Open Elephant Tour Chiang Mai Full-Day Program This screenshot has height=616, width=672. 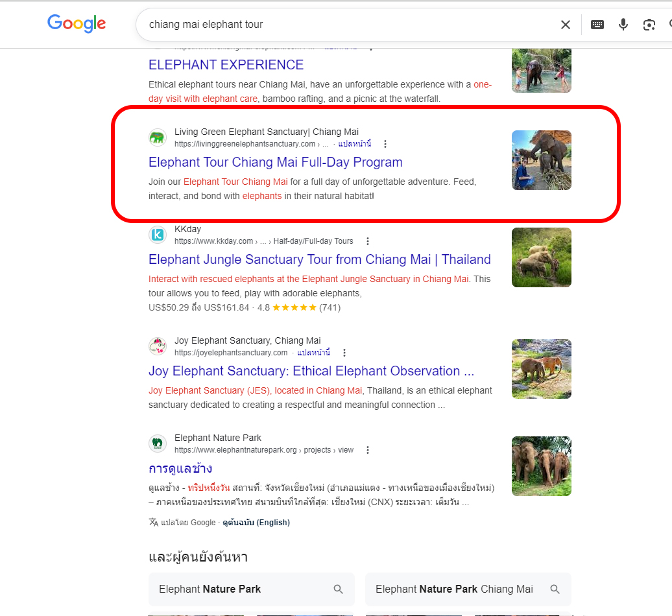(x=275, y=162)
